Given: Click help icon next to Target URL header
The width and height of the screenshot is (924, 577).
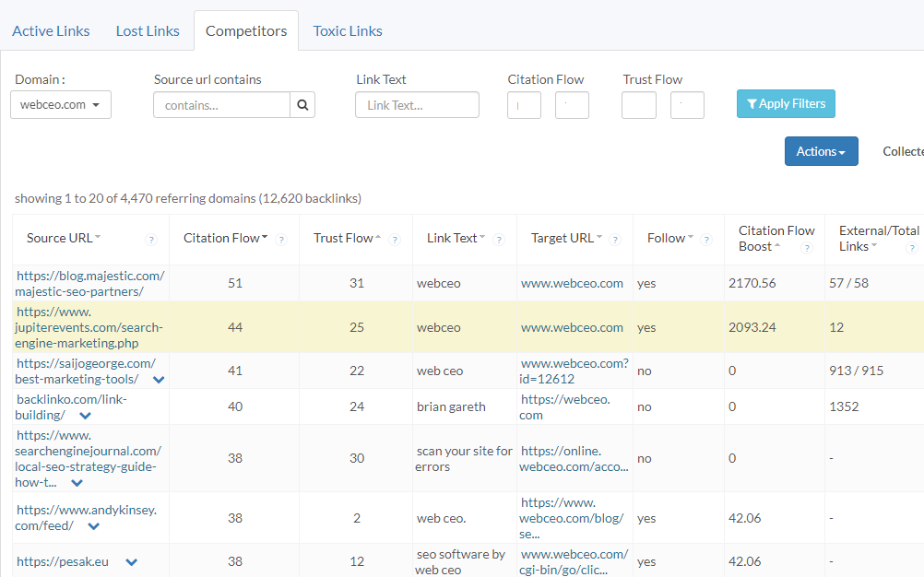Looking at the screenshot, I should pyautogui.click(x=615, y=240).
